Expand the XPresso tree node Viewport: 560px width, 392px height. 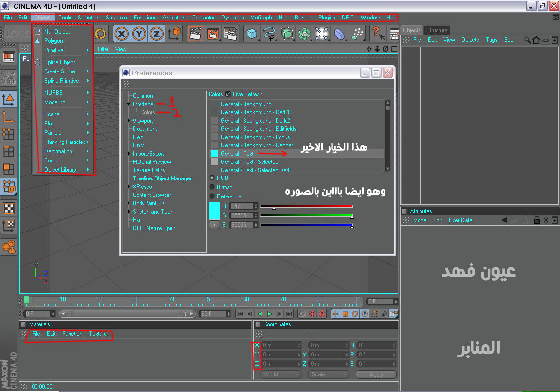click(x=129, y=187)
